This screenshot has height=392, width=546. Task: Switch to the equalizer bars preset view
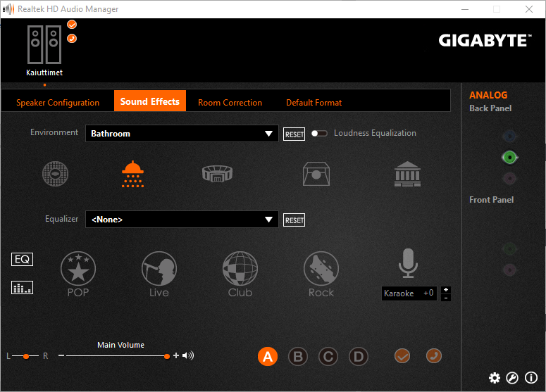point(23,288)
